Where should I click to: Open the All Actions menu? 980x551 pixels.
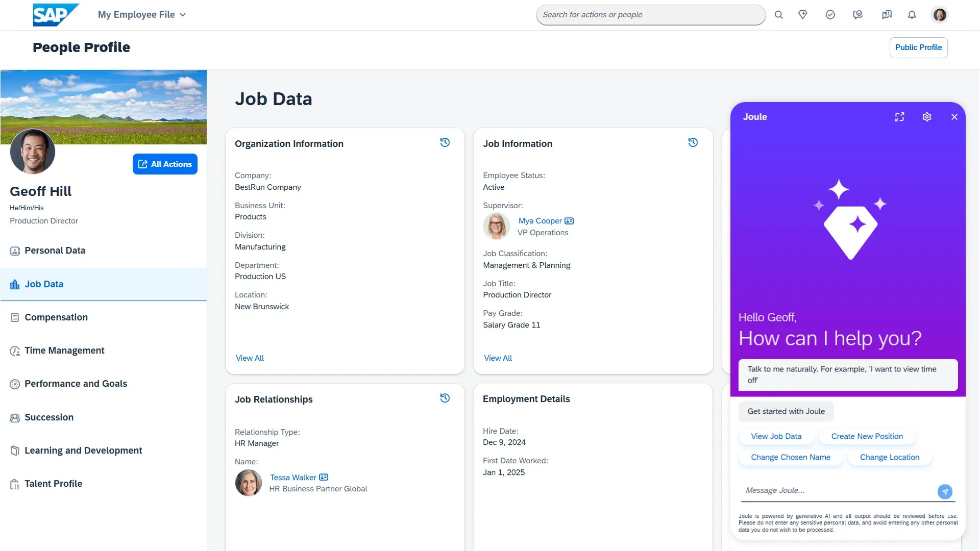[x=165, y=164]
